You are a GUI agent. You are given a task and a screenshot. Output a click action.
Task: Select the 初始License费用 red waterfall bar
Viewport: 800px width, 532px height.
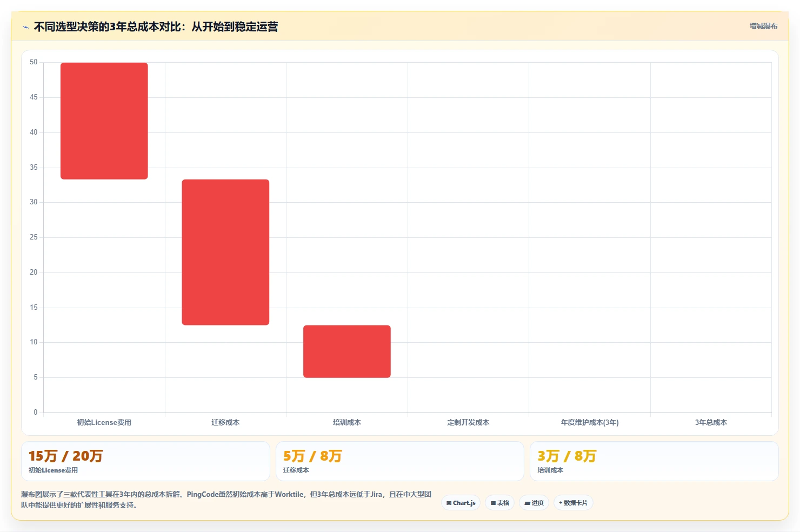click(x=104, y=121)
